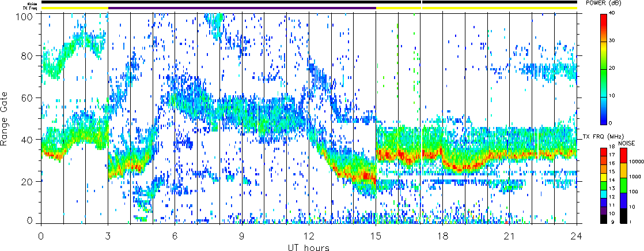Viewport: 644px width, 251px height.
Task: Click the value 14 in TX FRQ legend
Action: (x=612, y=180)
